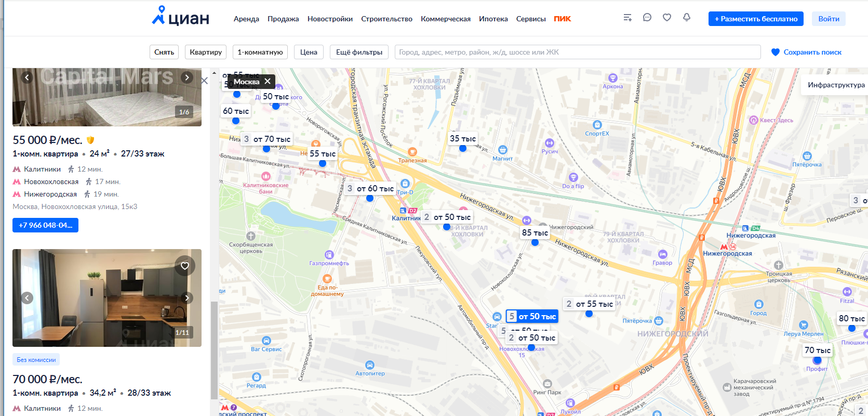Click the Tri-D shop icon on map

(x=405, y=184)
